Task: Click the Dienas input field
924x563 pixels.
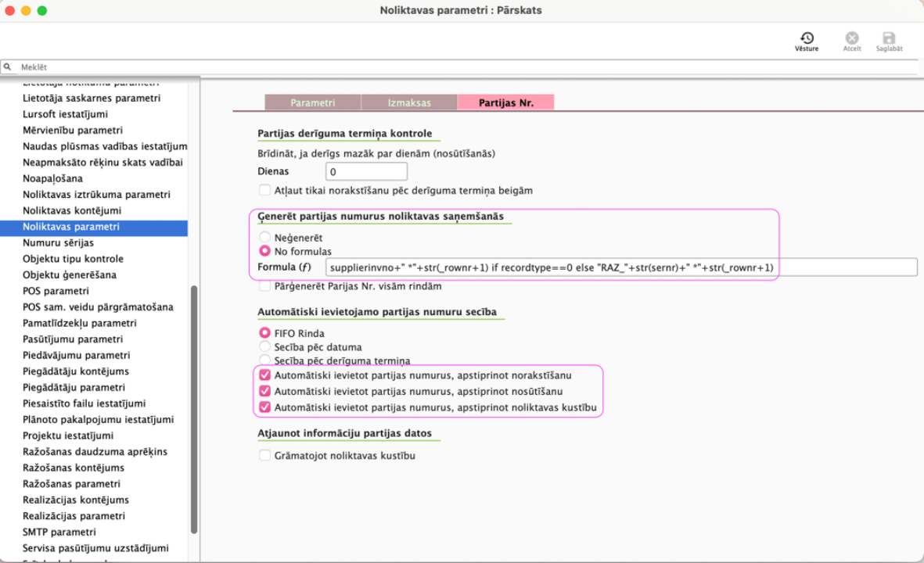Action: point(366,171)
